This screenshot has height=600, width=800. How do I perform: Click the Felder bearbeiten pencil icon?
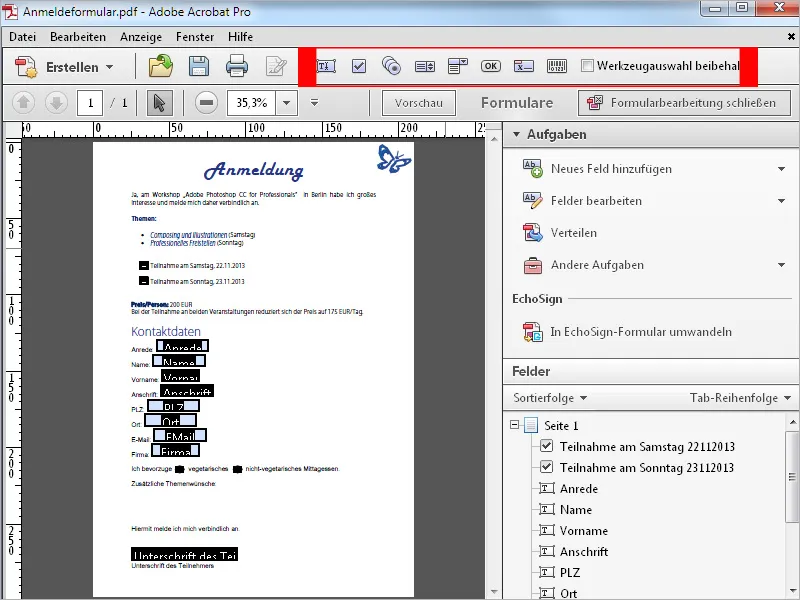(x=533, y=201)
